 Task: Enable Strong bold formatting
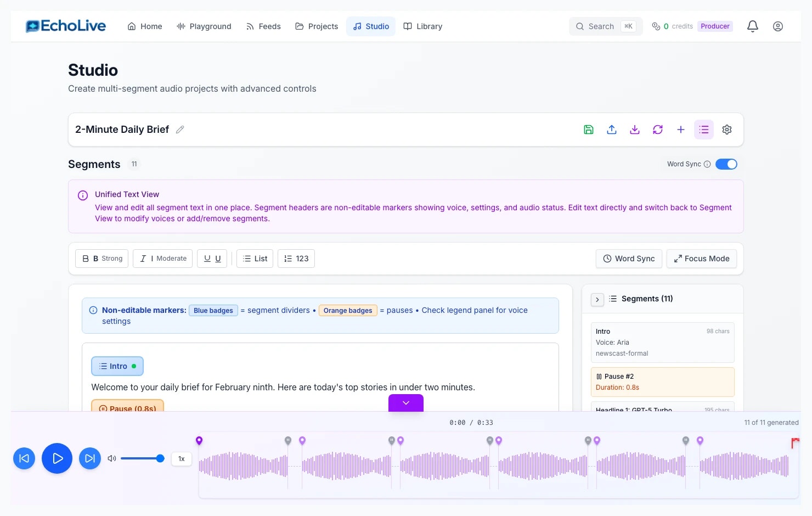101,258
